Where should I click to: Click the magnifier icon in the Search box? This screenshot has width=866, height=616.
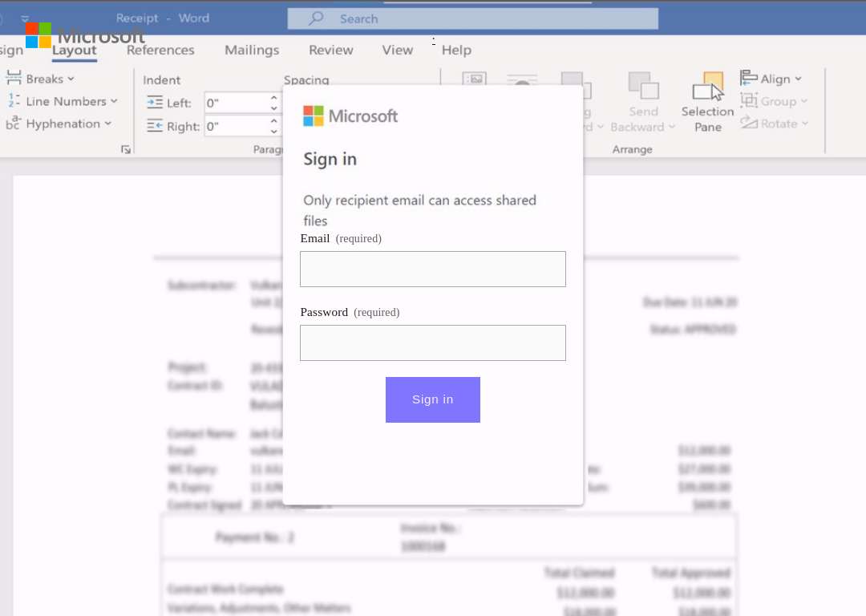coord(316,18)
